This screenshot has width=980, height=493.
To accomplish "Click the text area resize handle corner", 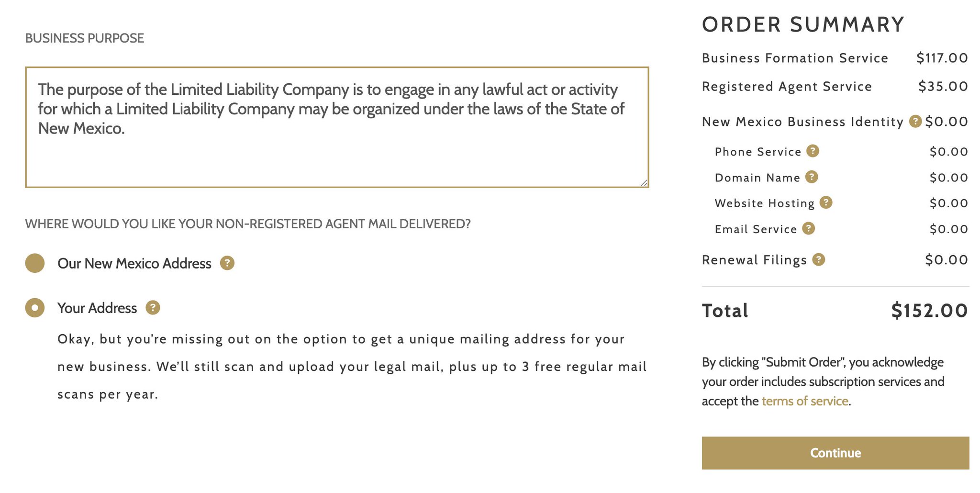I will (644, 182).
